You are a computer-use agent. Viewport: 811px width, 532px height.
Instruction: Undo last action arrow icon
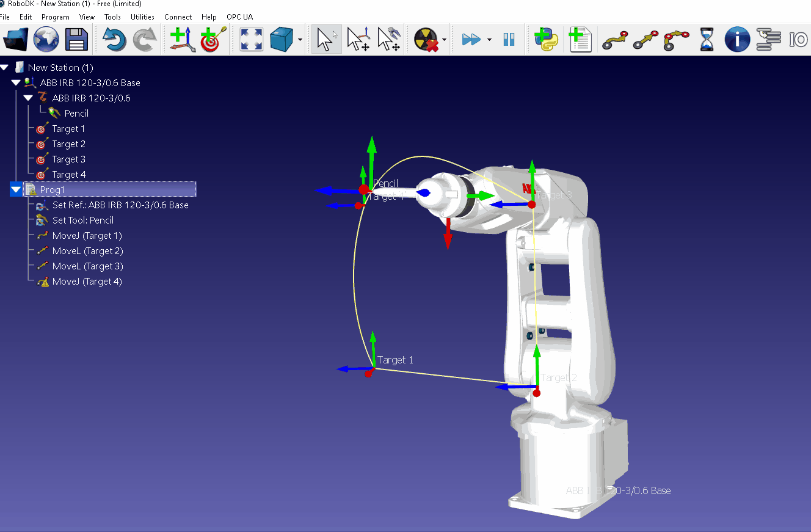pos(114,40)
